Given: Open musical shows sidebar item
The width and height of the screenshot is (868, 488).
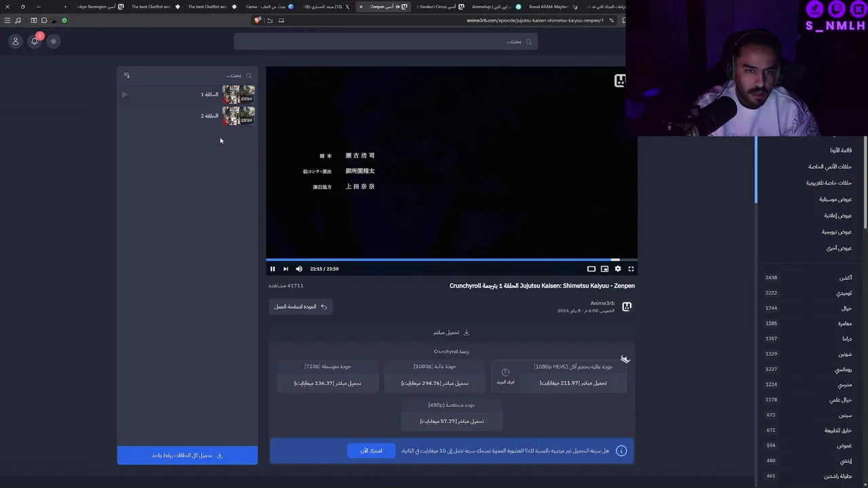Looking at the screenshot, I should coord(835,199).
